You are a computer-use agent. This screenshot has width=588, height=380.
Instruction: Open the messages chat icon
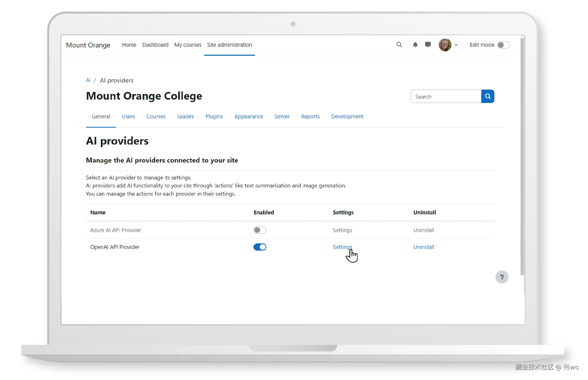428,45
